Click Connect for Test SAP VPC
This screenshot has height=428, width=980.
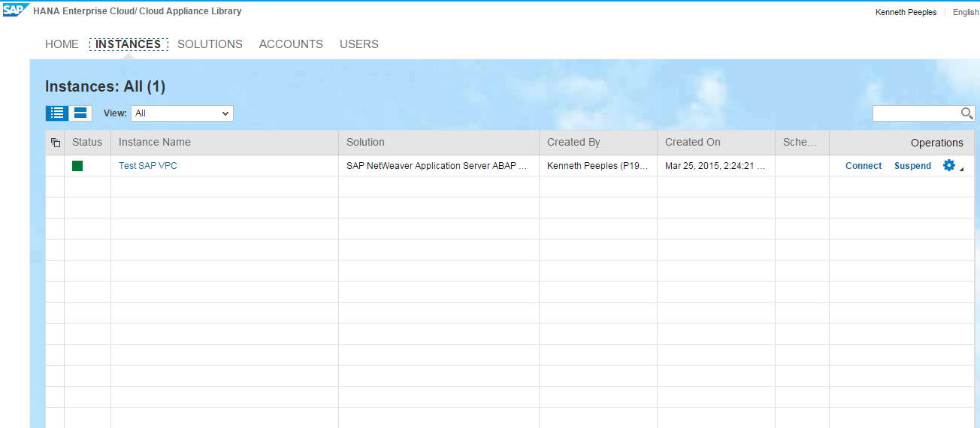click(x=864, y=166)
